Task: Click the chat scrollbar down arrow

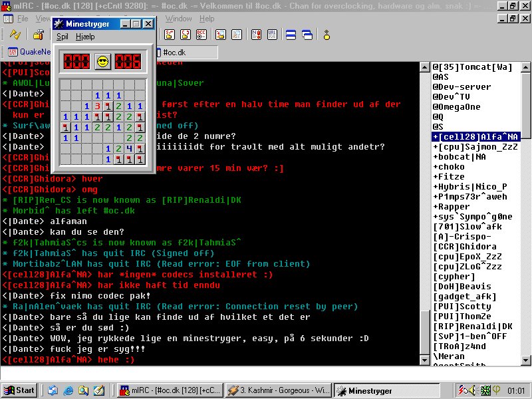Action: 424,360
